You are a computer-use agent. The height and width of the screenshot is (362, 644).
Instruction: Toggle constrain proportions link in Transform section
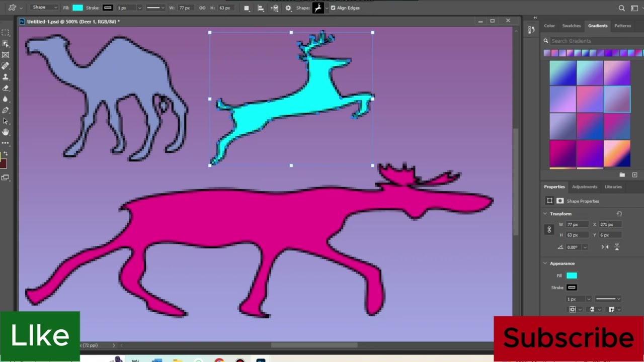point(549,230)
